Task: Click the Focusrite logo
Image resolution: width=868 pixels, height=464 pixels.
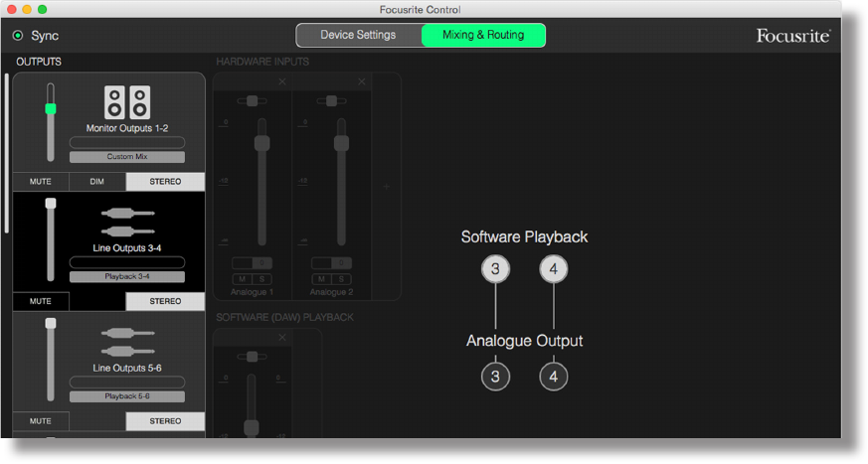Action: click(793, 36)
